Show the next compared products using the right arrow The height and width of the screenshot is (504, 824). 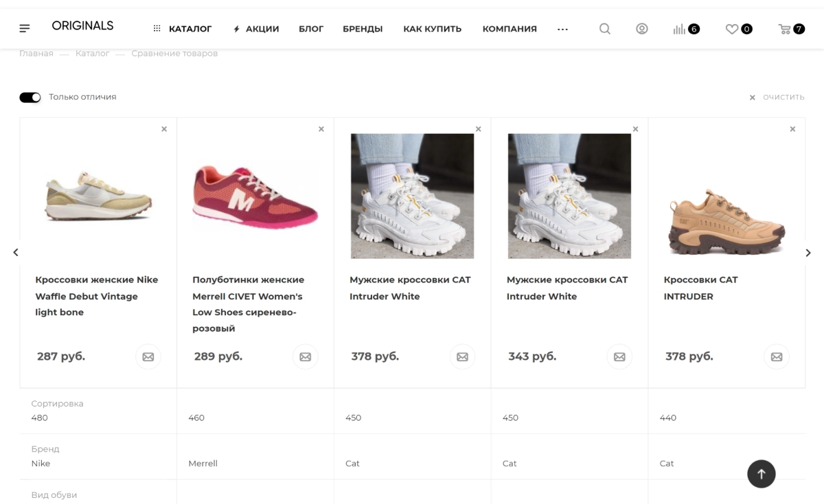808,253
